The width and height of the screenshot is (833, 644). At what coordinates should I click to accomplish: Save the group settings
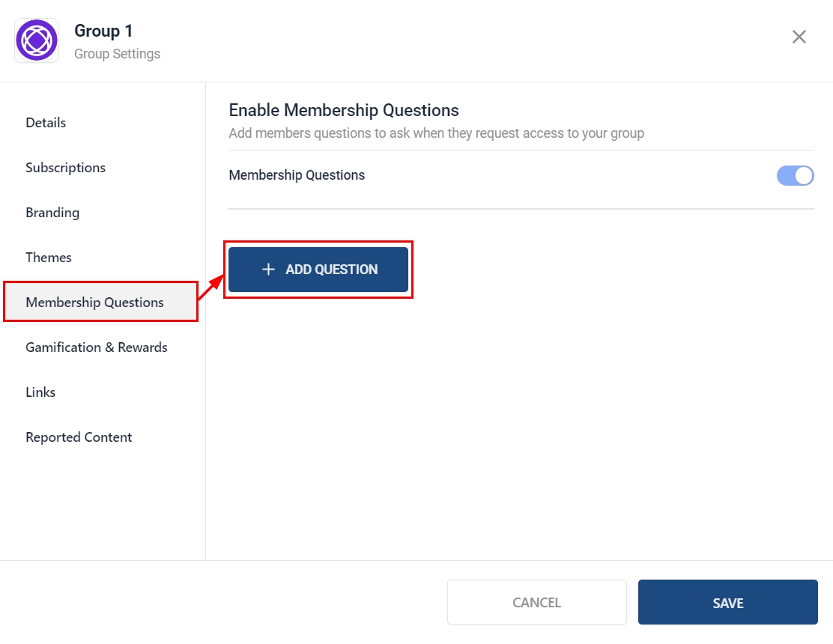[727, 602]
